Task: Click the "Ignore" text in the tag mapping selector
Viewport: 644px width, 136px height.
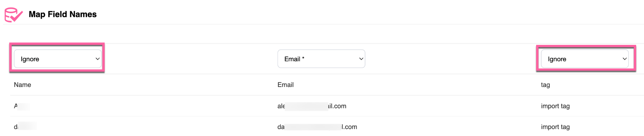Action: pyautogui.click(x=557, y=59)
